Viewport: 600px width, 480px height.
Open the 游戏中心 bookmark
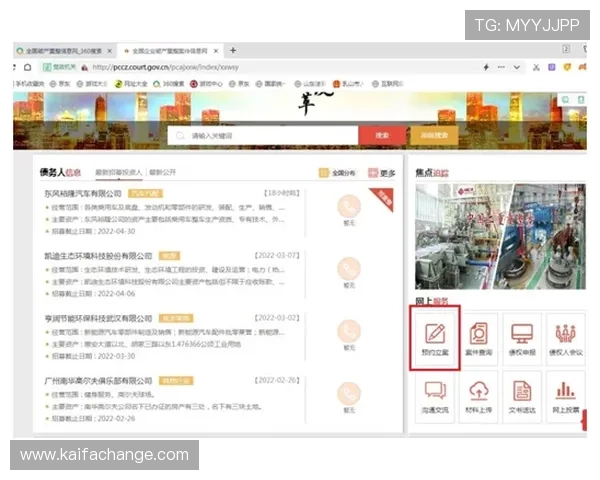coord(206,84)
